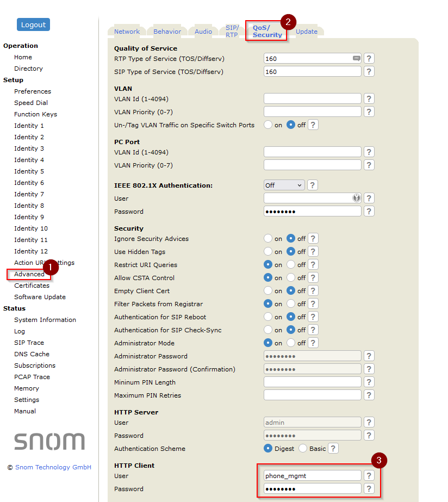The height and width of the screenshot is (502, 448).
Task: Expand IEEE 802.1X Authentication dropdown
Action: coord(284,185)
